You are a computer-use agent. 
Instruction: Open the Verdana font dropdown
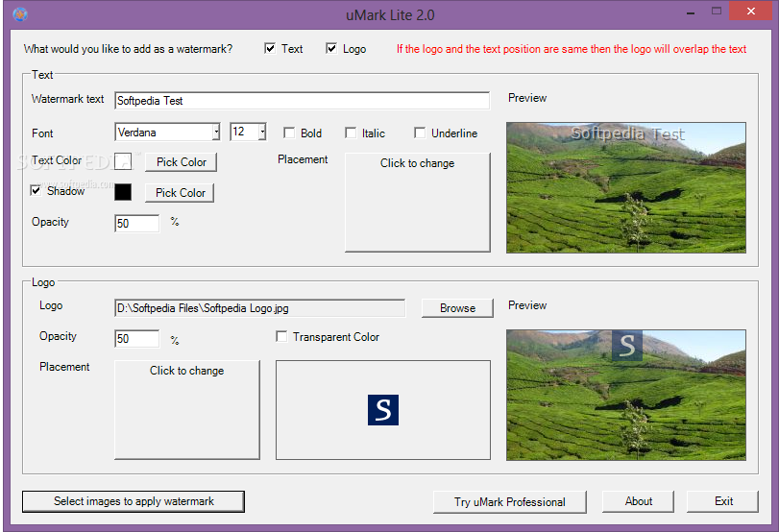pyautogui.click(x=216, y=133)
